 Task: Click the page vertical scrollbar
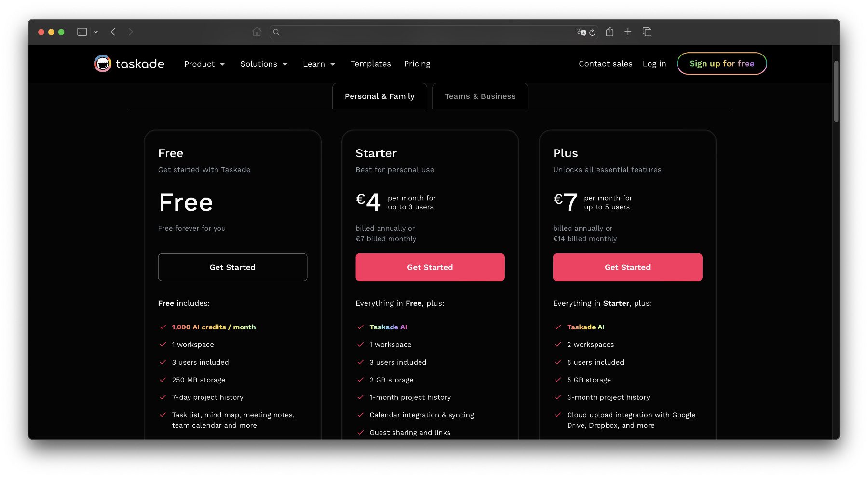(x=836, y=92)
